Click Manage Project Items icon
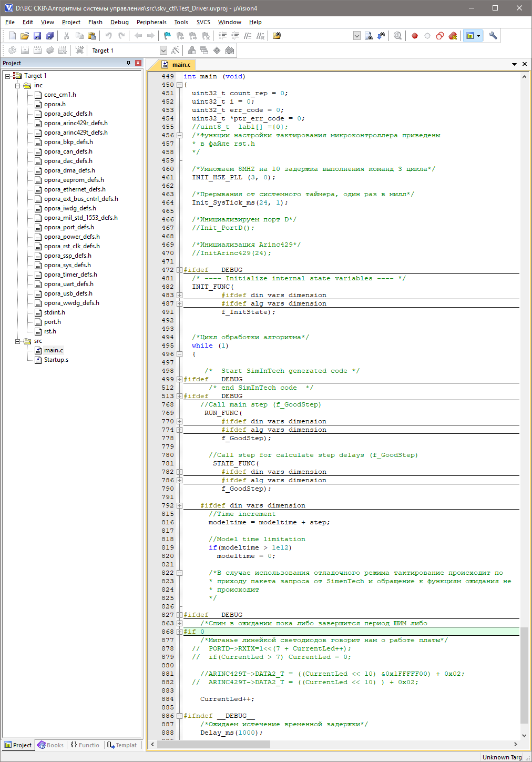This screenshot has height=762, width=532. pyautogui.click(x=192, y=50)
